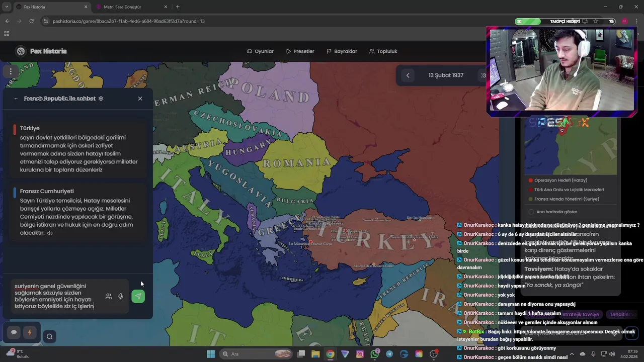Open WhatsApp from the taskbar

click(374, 354)
